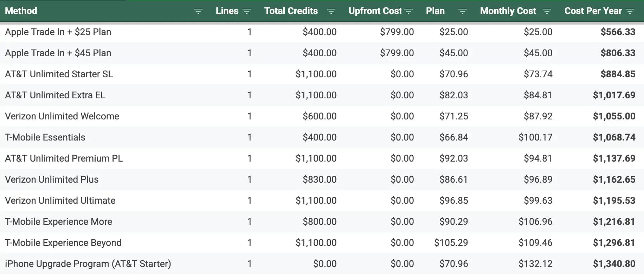Click the Monthly Cost column header
The height and width of the screenshot is (274, 644).
[x=508, y=11]
